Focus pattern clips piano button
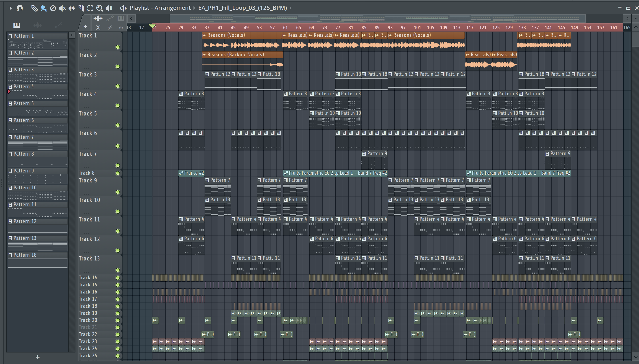 click(x=121, y=18)
